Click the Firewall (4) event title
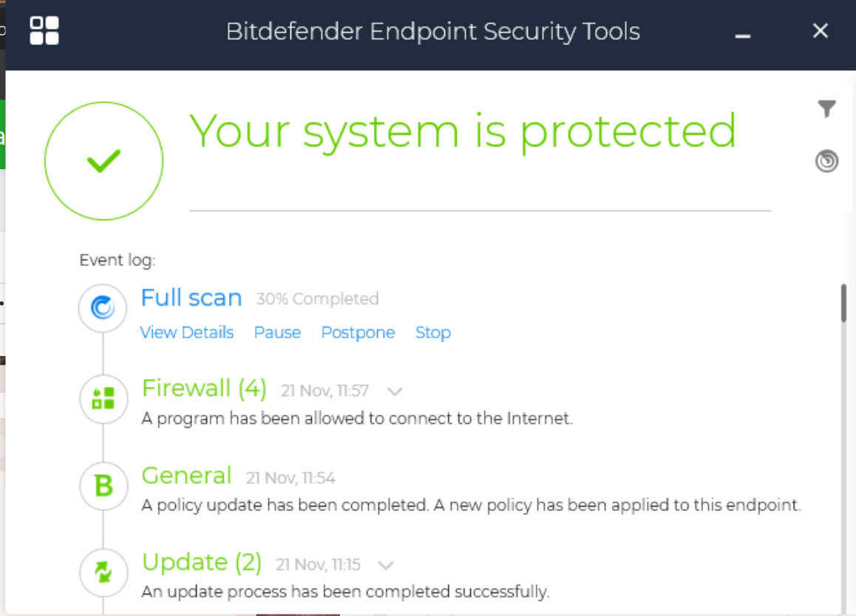Screen dimensions: 856x616 click(x=203, y=388)
